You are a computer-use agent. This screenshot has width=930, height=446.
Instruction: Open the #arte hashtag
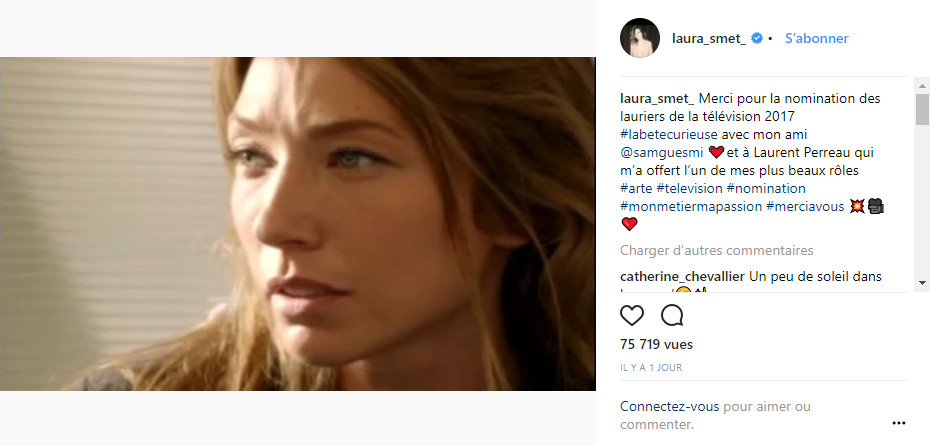636,188
